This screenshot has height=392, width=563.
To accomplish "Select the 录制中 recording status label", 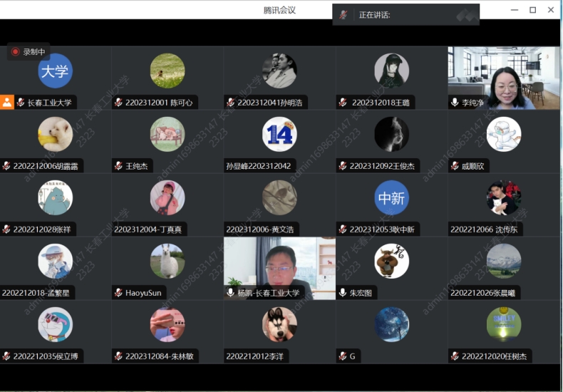I will click(34, 52).
